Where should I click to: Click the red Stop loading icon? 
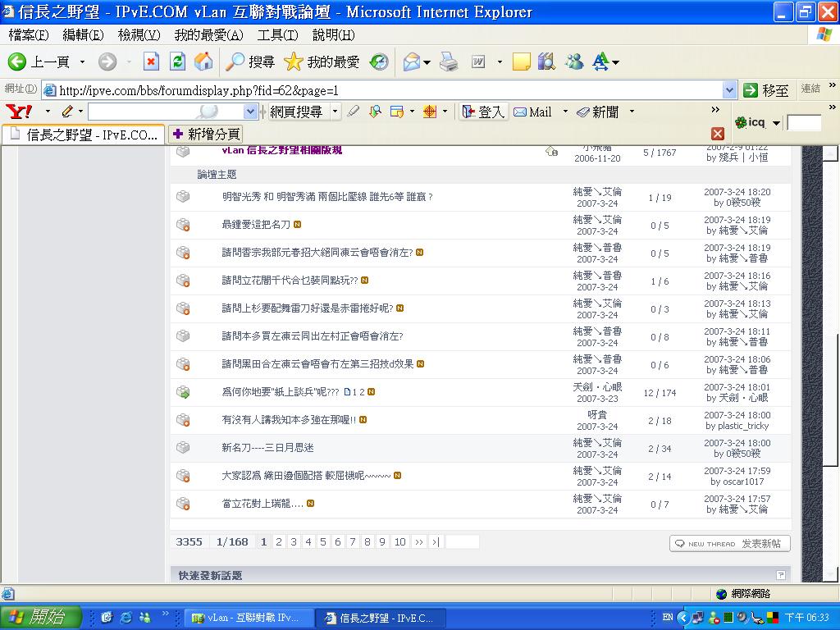click(x=152, y=62)
